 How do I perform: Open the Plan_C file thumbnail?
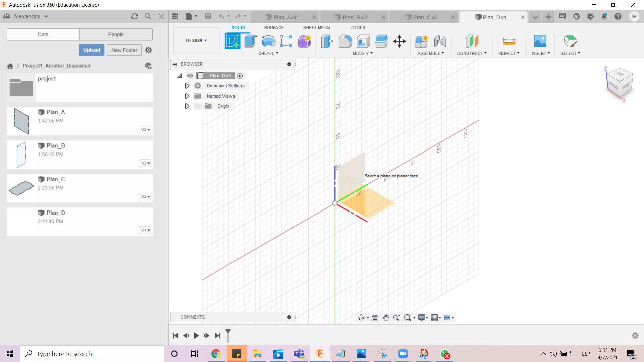21,188
